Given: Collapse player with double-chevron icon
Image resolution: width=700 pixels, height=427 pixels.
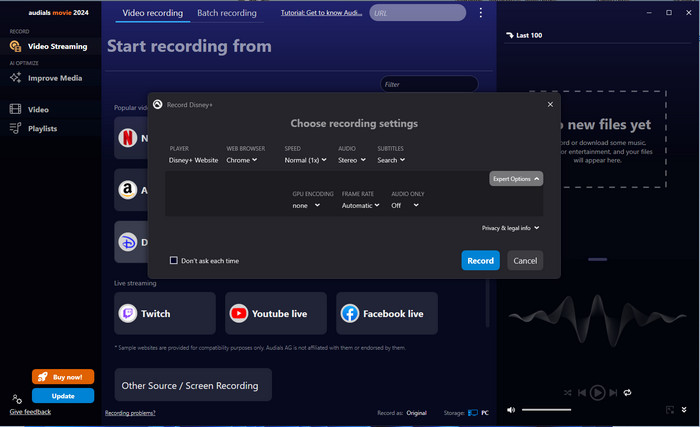Looking at the screenshot, I should [684, 410].
